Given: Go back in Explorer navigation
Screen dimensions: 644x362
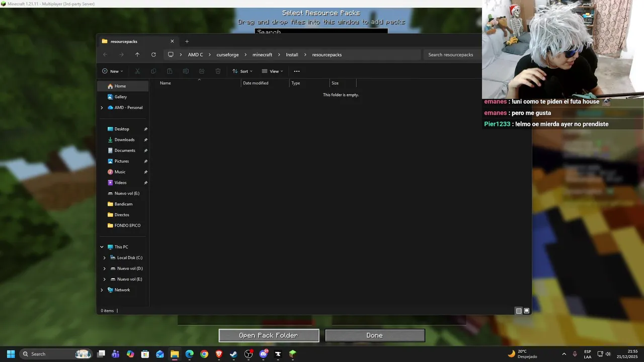Looking at the screenshot, I should tap(105, 54).
